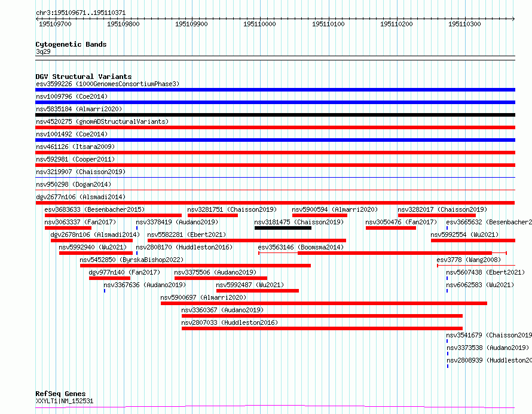Click ruler position 195109900

click(x=191, y=24)
